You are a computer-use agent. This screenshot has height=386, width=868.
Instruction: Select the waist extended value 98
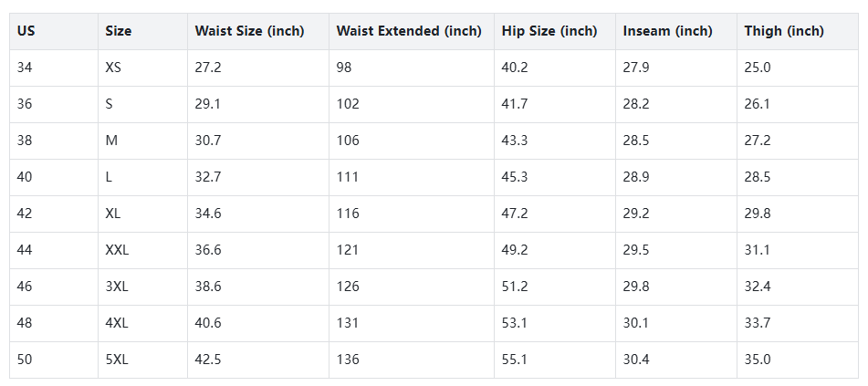pyautogui.click(x=344, y=68)
